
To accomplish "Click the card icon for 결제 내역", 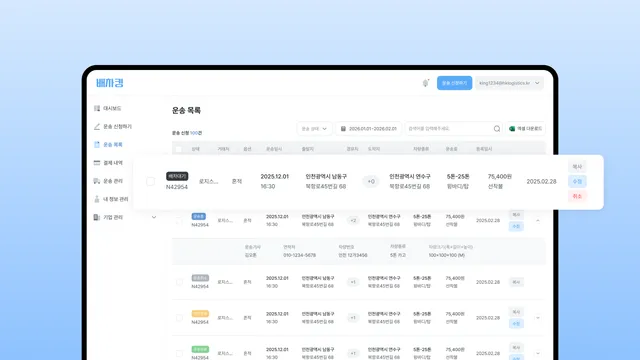I will click(97, 162).
